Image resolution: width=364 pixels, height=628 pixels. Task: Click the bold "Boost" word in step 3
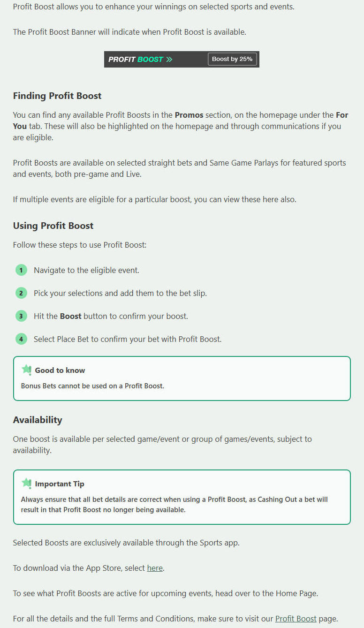click(x=71, y=316)
